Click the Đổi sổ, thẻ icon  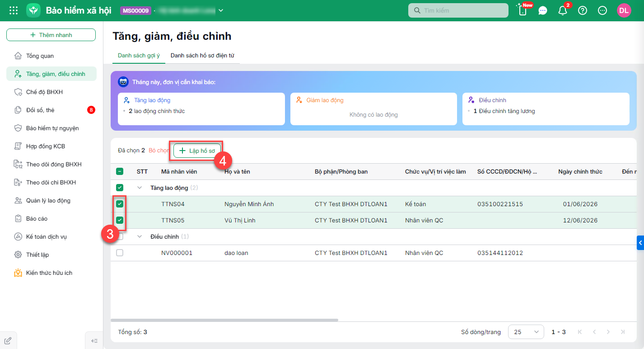point(18,110)
